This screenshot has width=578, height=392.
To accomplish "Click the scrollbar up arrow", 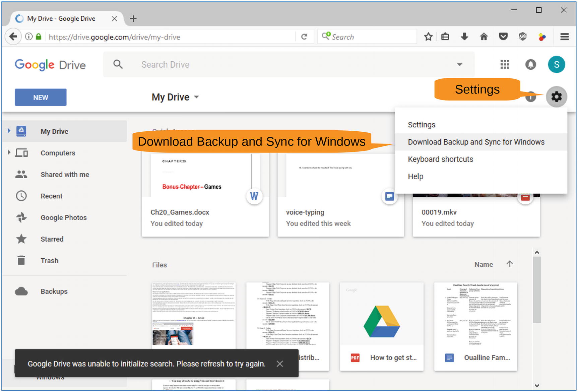I will pyautogui.click(x=537, y=252).
